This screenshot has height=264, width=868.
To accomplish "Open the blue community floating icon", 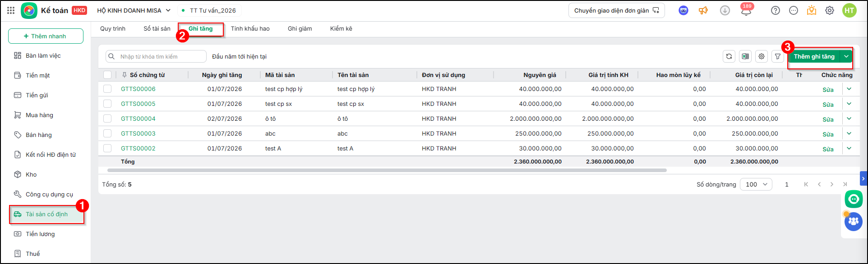I will coord(854,222).
